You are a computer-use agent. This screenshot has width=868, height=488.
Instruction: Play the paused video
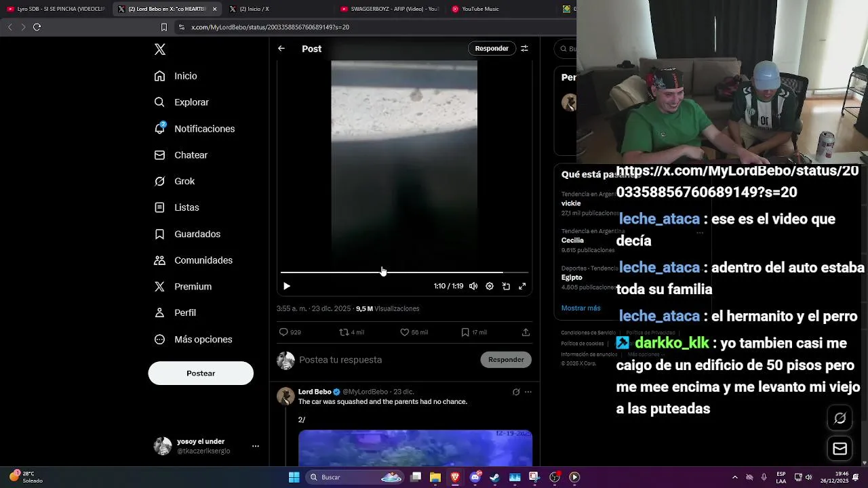(x=286, y=286)
